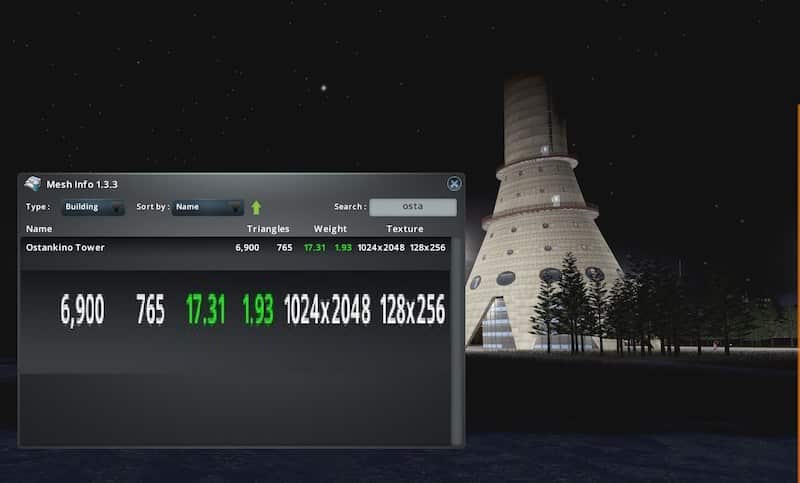Select the Weight column header
The height and width of the screenshot is (483, 800).
[x=330, y=229]
